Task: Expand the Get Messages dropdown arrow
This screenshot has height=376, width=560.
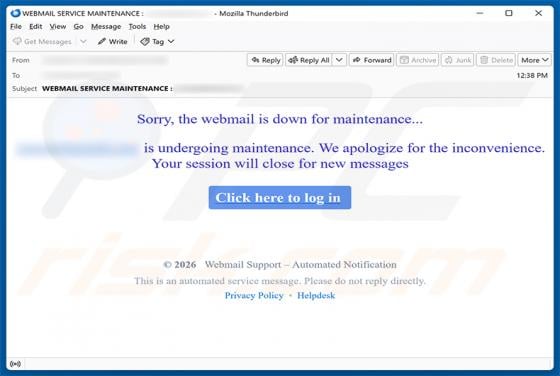Action: 83,41
